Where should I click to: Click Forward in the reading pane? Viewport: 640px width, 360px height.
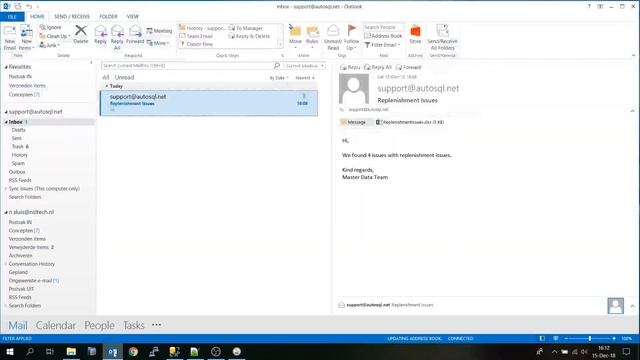point(409,67)
